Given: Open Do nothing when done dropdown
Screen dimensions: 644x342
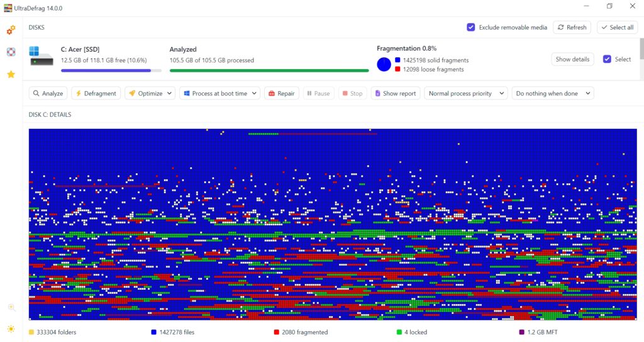Looking at the screenshot, I should (x=553, y=93).
